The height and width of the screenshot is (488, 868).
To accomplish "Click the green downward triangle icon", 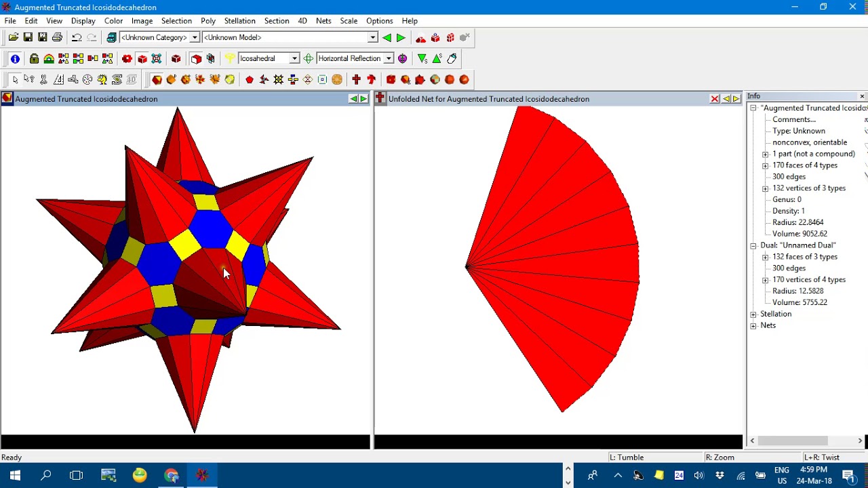I will point(422,58).
